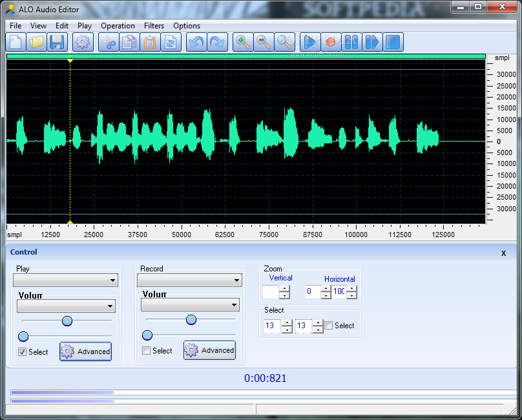Screen dimensions: 522x420
Task: Click the gear icon on Record Advanced button
Action: tap(191, 350)
